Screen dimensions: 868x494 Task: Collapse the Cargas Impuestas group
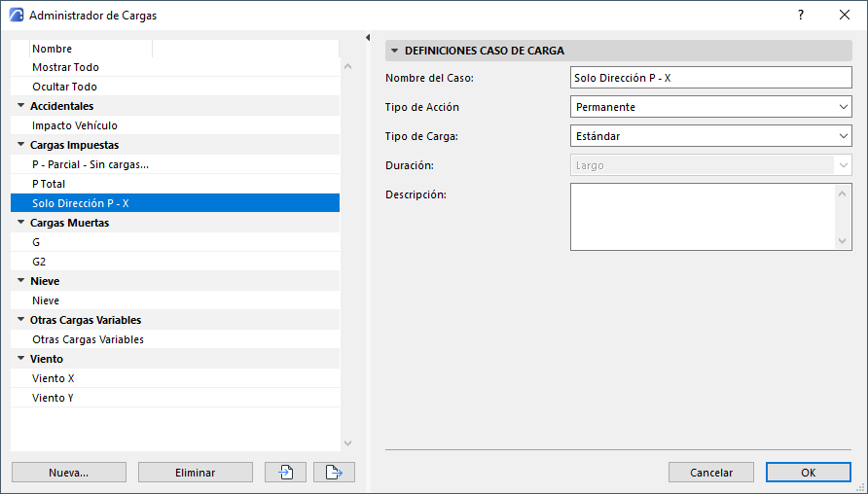(x=20, y=145)
